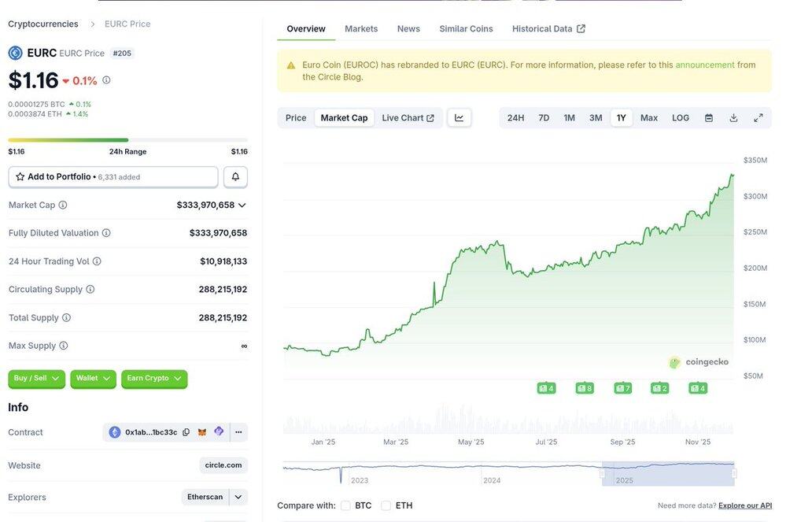Add the token via MetaMask fox icon
812x522 pixels.
coord(202,432)
